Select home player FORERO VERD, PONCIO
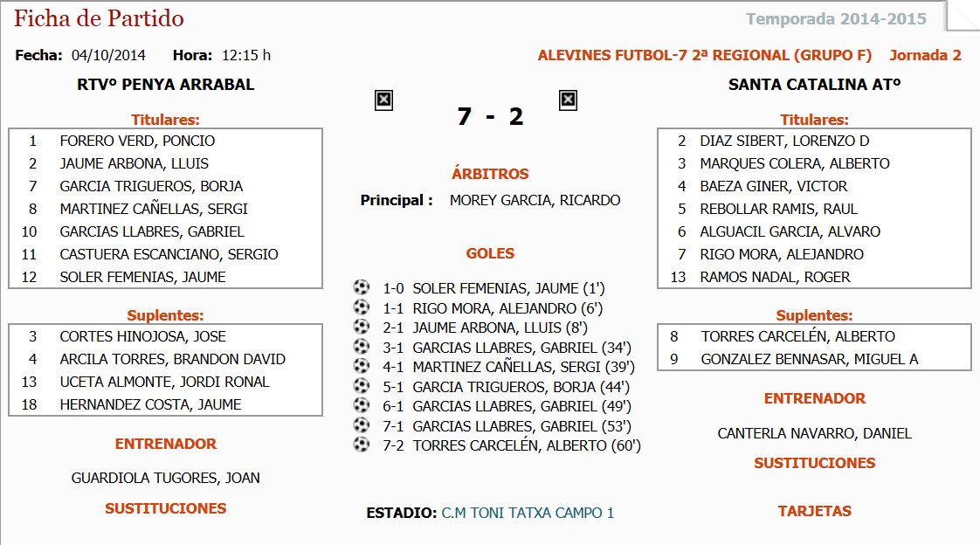Viewport: 980px width, 545px height. tap(137, 141)
